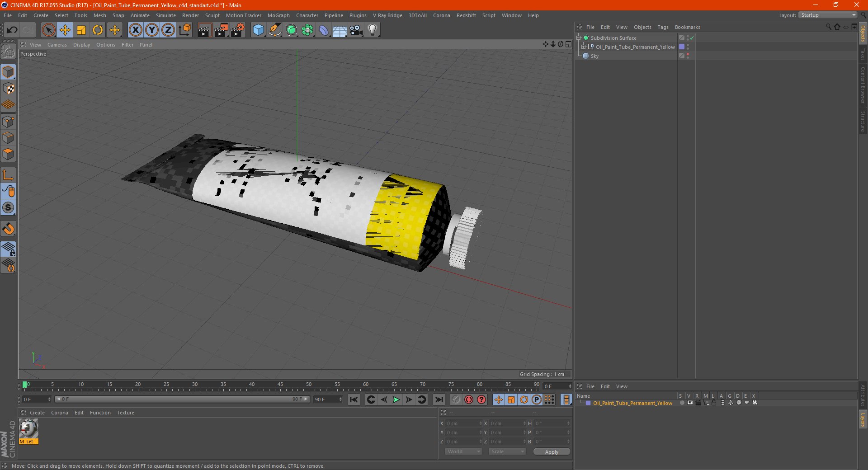This screenshot has width=868, height=470.
Task: Add a Bend deformer object
Action: [x=324, y=30]
